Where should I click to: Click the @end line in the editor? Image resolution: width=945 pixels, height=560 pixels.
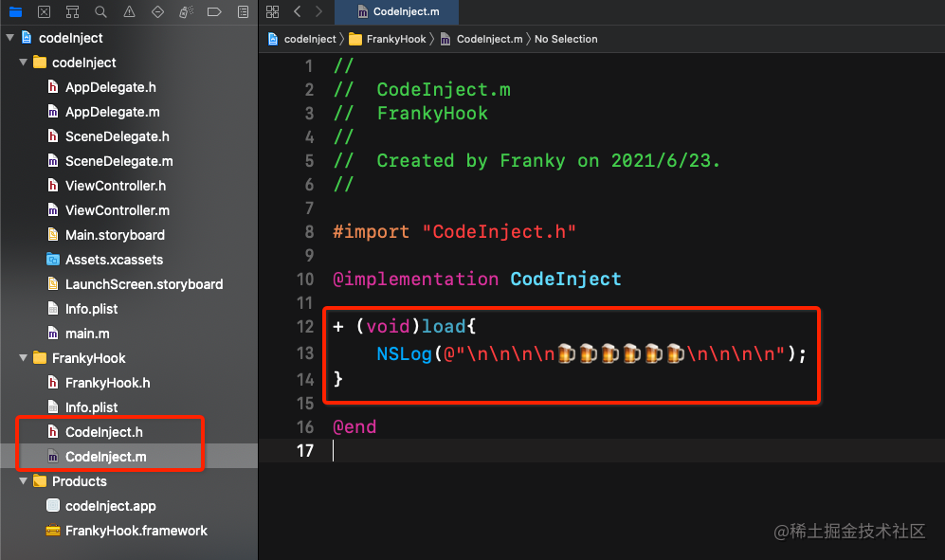[354, 427]
